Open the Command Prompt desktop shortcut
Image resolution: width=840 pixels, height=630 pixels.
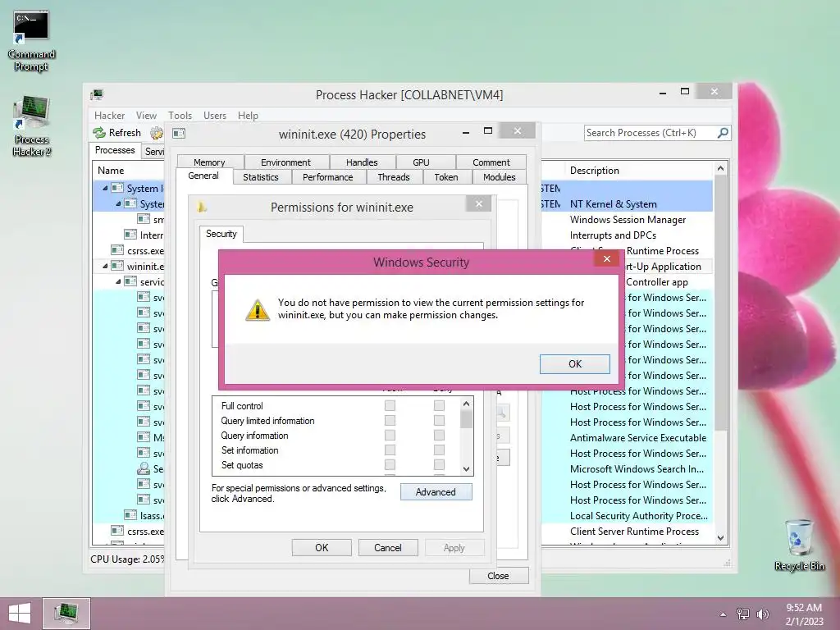[x=31, y=41]
